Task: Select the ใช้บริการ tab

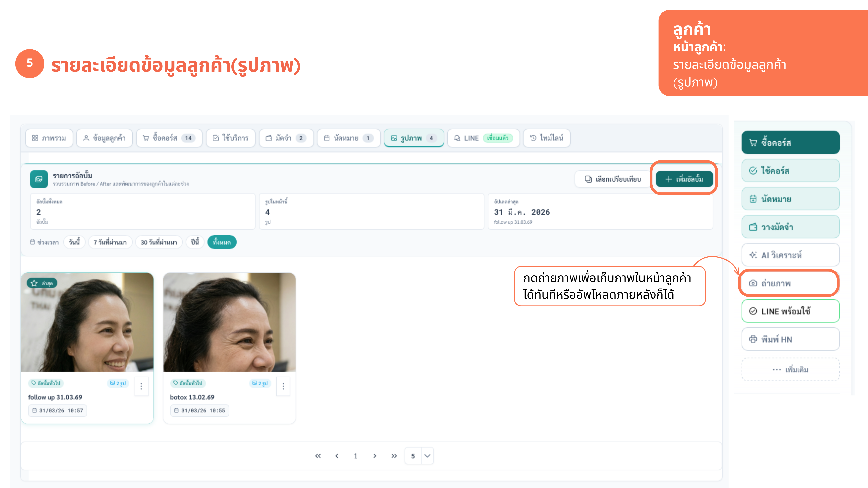Action: tap(231, 138)
